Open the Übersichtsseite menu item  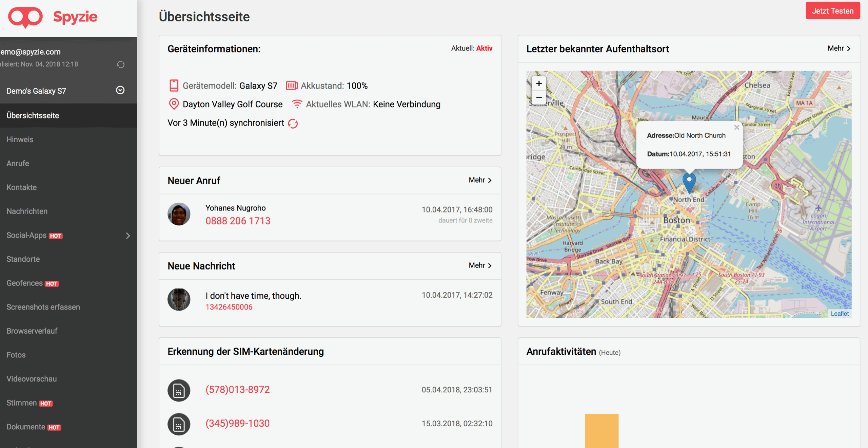(68, 115)
